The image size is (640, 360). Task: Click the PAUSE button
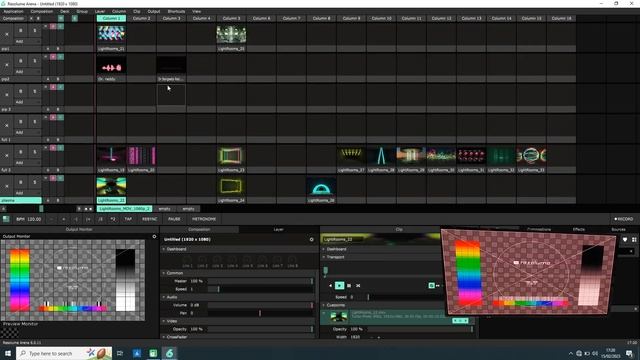(x=174, y=219)
